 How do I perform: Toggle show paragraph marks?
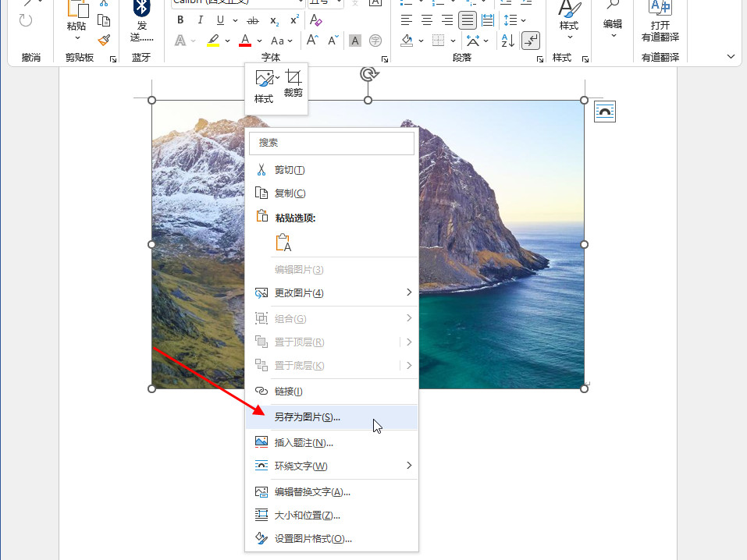point(531,41)
